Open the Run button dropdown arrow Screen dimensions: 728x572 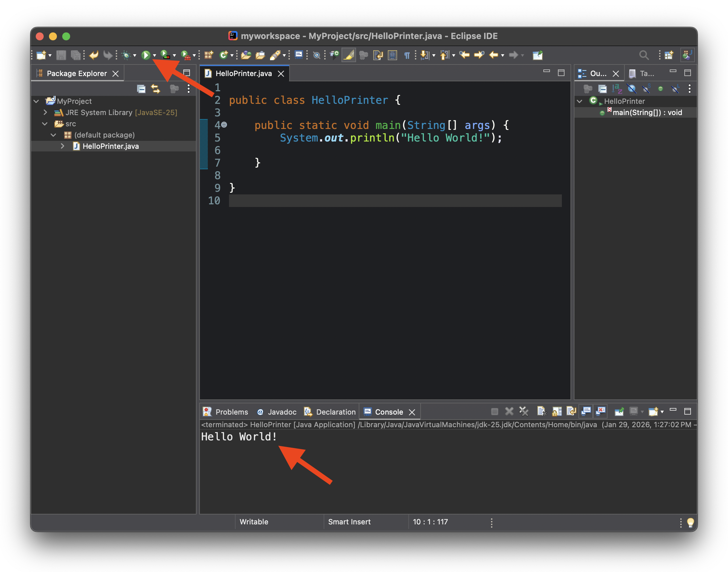coord(155,56)
